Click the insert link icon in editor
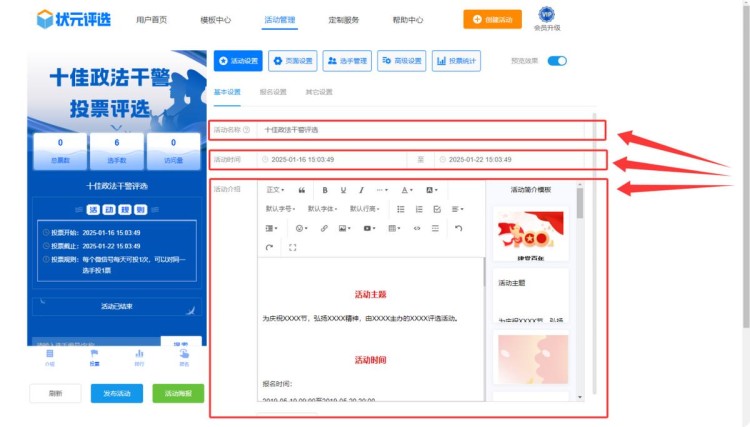The width and height of the screenshot is (750, 427). (324, 228)
